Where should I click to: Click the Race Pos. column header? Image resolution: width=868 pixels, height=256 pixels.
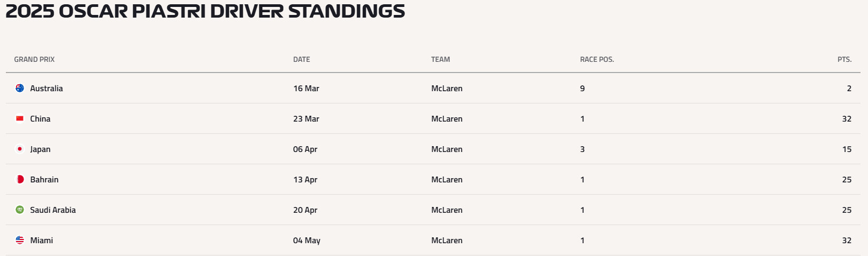click(x=597, y=60)
